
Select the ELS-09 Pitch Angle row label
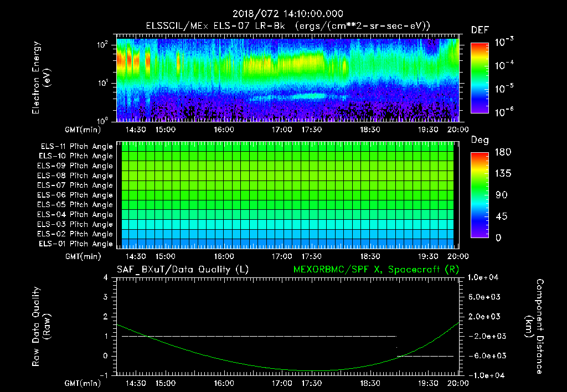tap(75, 166)
